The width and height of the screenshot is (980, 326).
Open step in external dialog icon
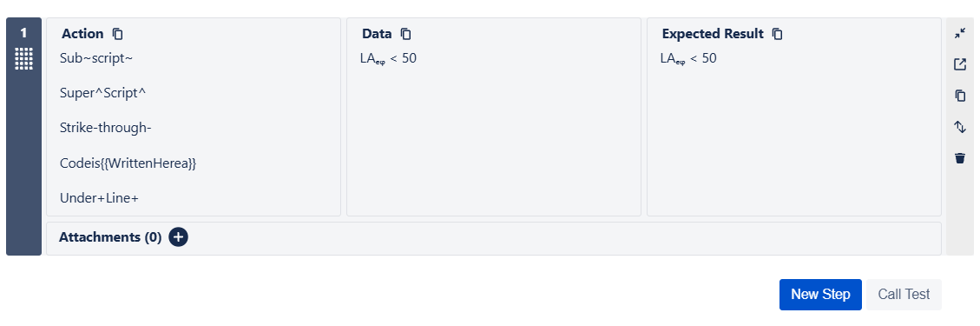coord(960,64)
